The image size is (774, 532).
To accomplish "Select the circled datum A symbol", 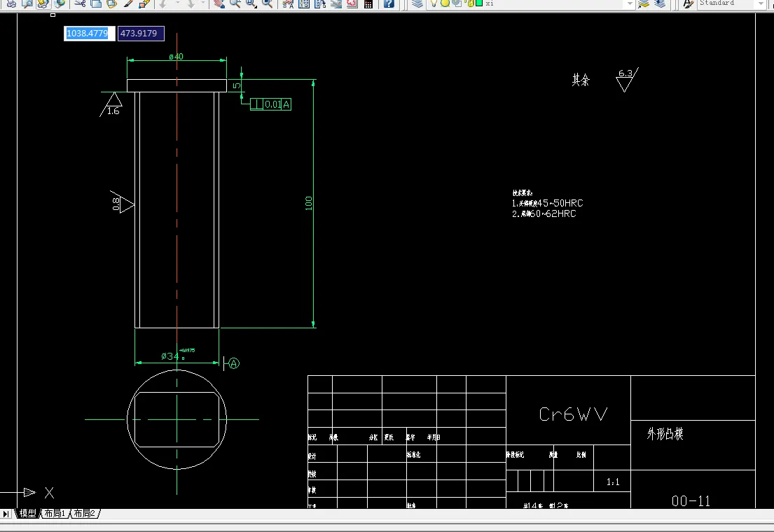I will (x=234, y=364).
